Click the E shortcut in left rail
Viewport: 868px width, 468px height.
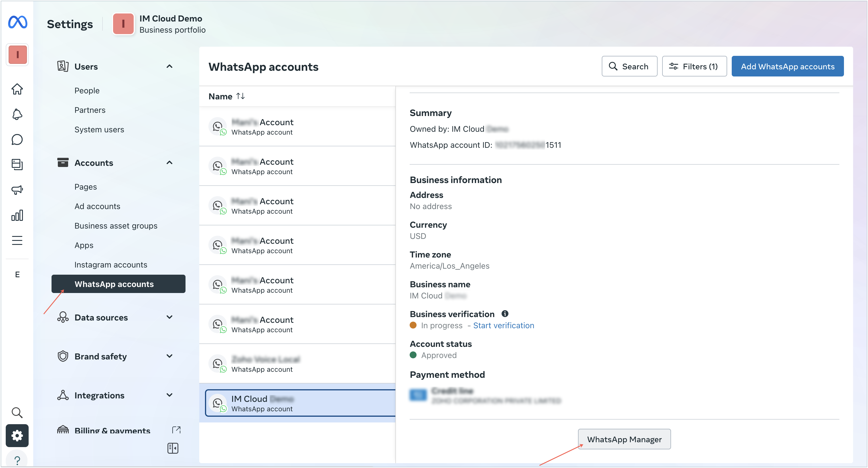click(x=17, y=274)
